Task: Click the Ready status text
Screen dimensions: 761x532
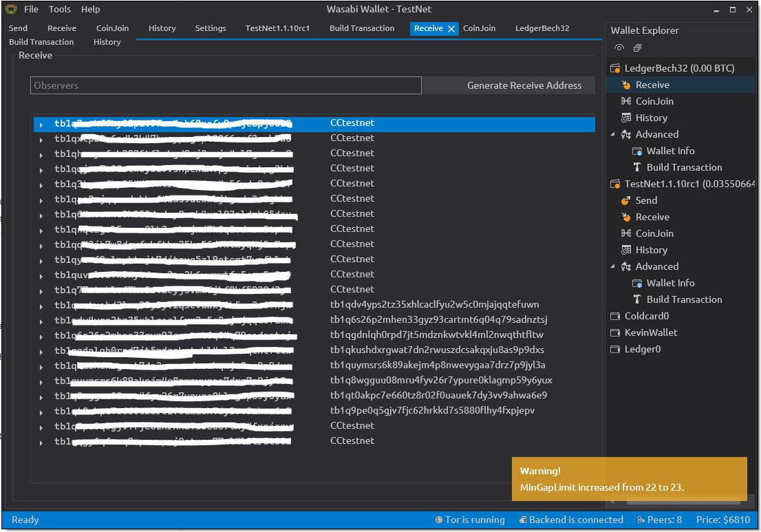Action: 25,520
